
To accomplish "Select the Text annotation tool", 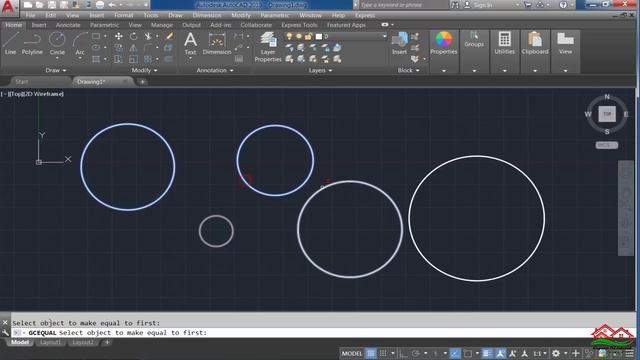I will tap(190, 44).
